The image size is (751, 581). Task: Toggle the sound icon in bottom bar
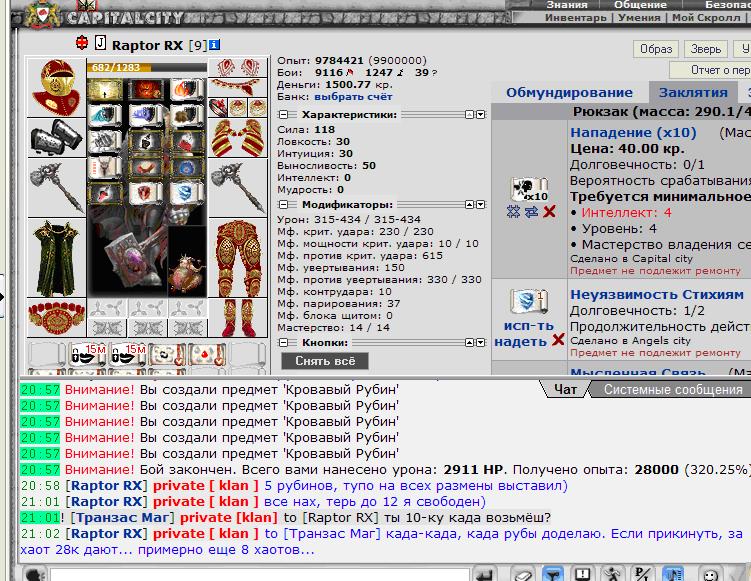(672, 574)
